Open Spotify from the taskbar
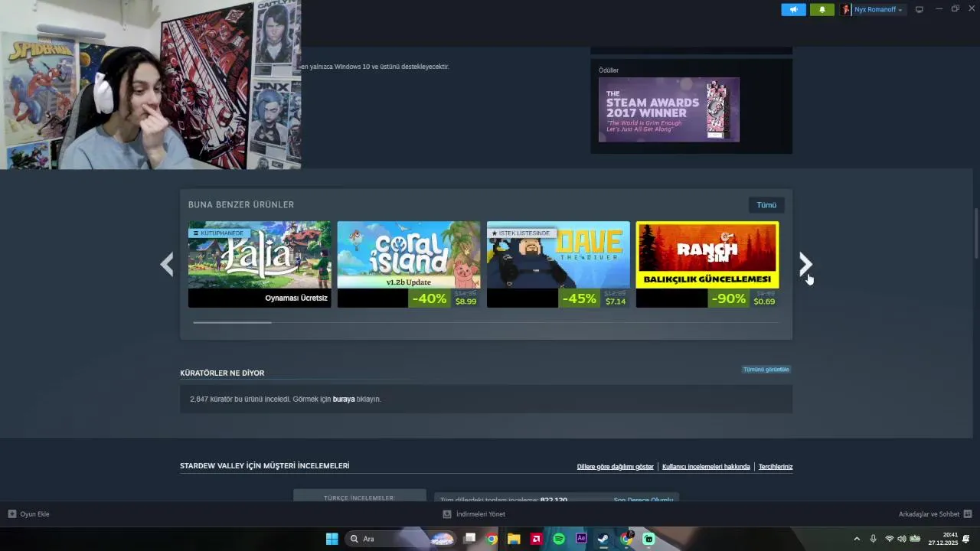This screenshot has width=980, height=551. (559, 539)
